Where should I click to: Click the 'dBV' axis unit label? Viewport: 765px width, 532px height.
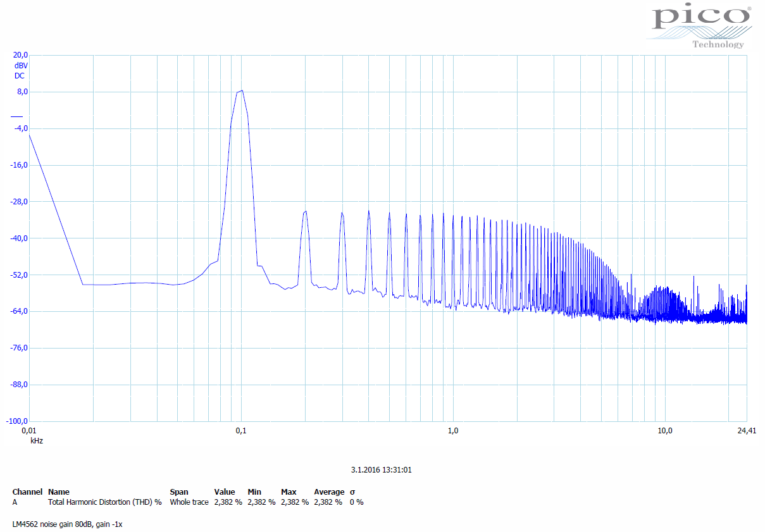click(x=20, y=65)
